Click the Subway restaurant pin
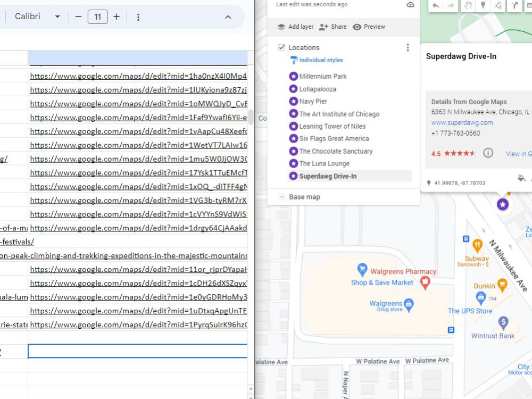The image size is (532, 399). pyautogui.click(x=477, y=245)
